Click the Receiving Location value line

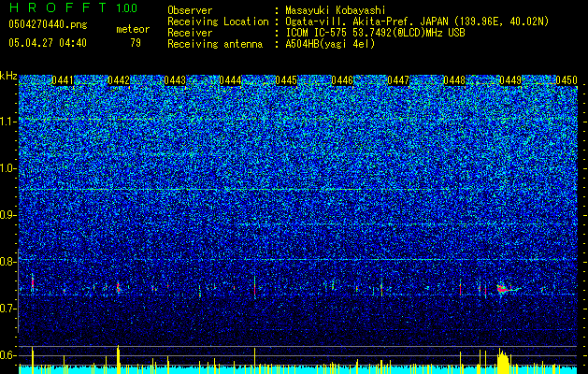point(417,22)
